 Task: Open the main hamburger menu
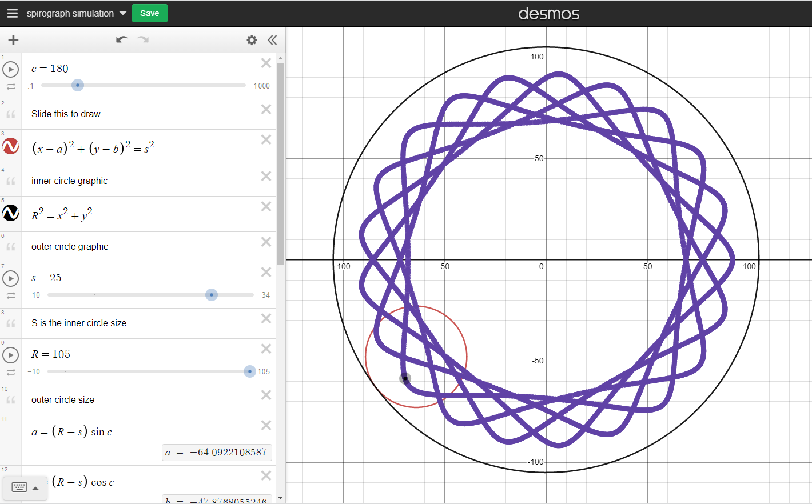[x=12, y=13]
